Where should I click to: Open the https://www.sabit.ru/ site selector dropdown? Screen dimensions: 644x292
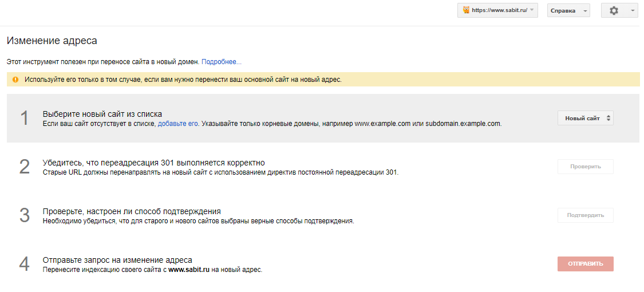[x=497, y=10]
